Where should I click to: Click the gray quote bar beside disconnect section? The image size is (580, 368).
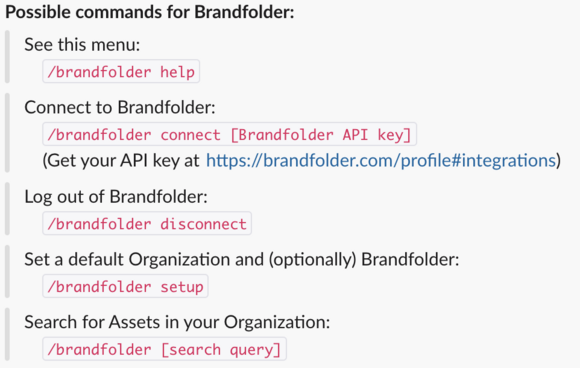pos(7,209)
